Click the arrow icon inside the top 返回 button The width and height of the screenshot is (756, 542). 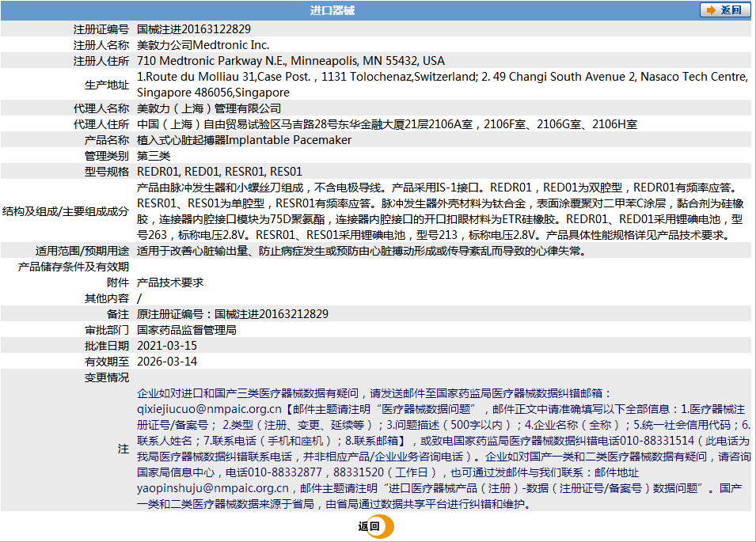pyautogui.click(x=710, y=10)
